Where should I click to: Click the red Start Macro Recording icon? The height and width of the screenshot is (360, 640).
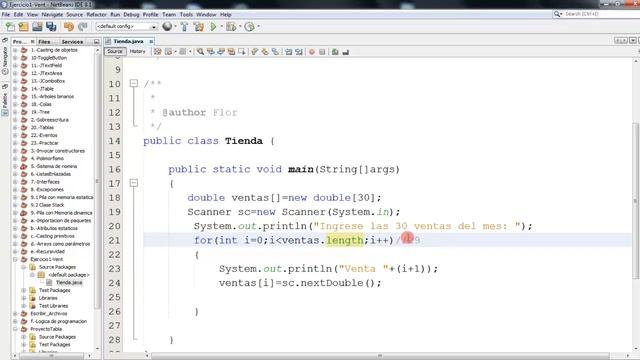(x=312, y=52)
